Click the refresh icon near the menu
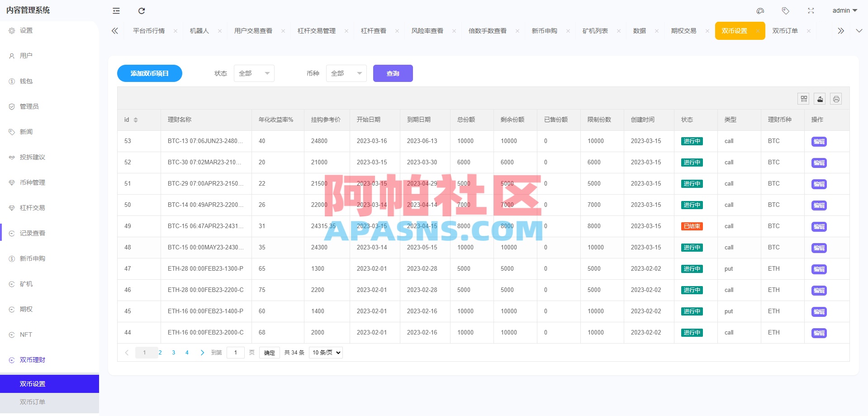This screenshot has height=416, width=868. click(x=141, y=10)
